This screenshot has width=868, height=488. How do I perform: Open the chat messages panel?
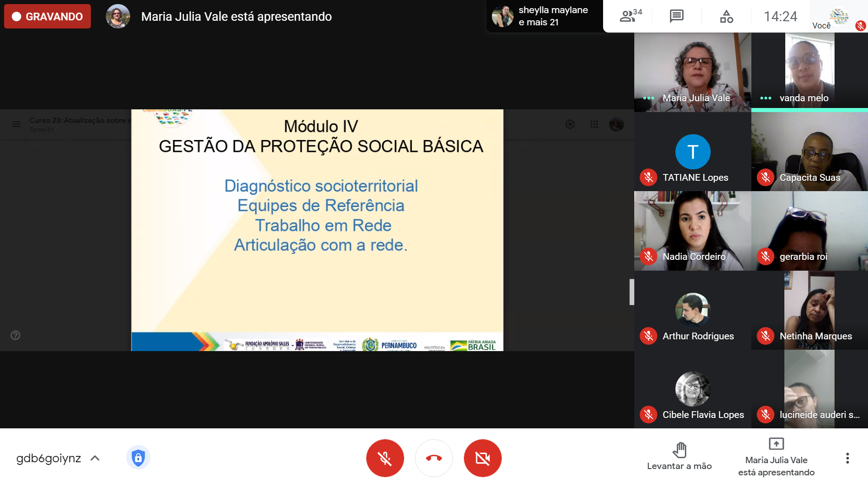(676, 16)
